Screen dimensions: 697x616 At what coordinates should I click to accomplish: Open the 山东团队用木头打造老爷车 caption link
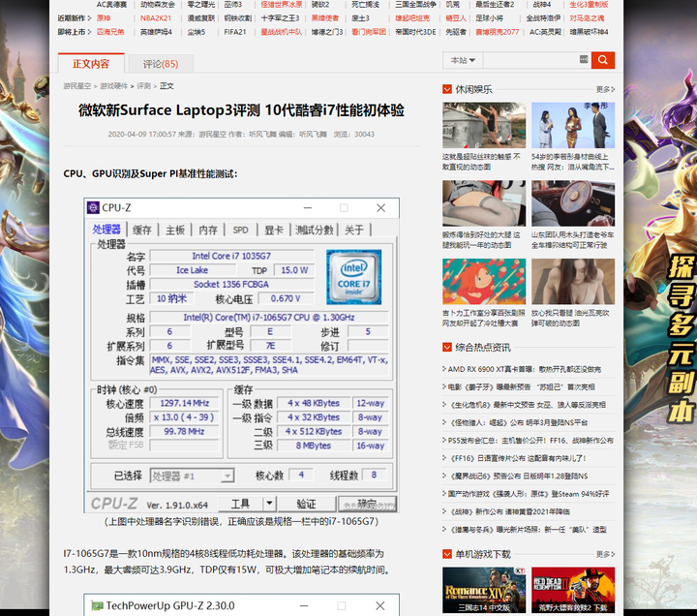tap(572, 240)
